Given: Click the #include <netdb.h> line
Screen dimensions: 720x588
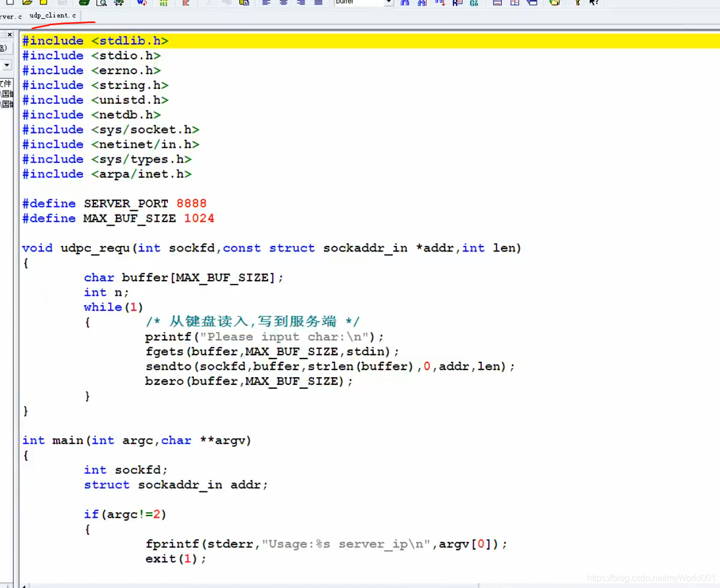Looking at the screenshot, I should [92, 115].
